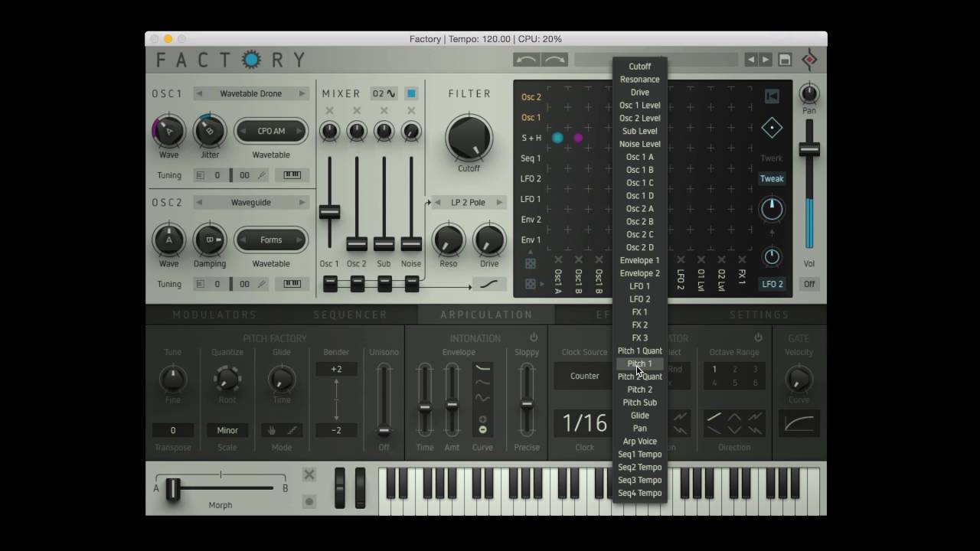Viewport: 980px width, 551px height.
Task: Click the Gate velocity curve display
Action: 799,422
